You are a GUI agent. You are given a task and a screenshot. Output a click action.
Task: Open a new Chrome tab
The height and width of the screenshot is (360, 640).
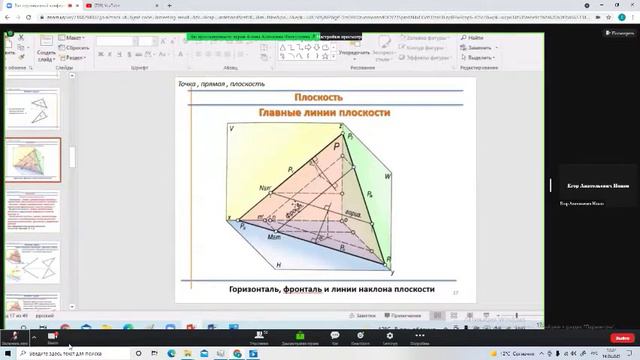(x=169, y=6)
